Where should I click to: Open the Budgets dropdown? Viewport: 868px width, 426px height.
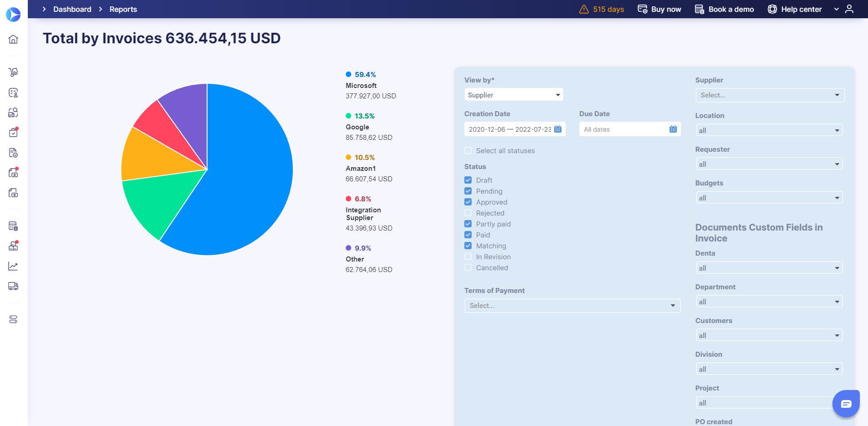coord(769,198)
